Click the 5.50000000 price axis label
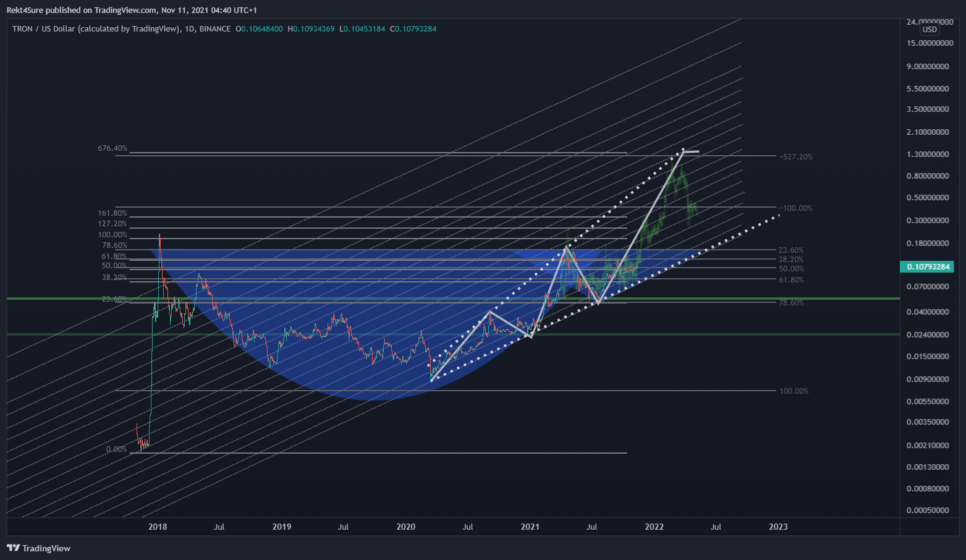 [928, 89]
